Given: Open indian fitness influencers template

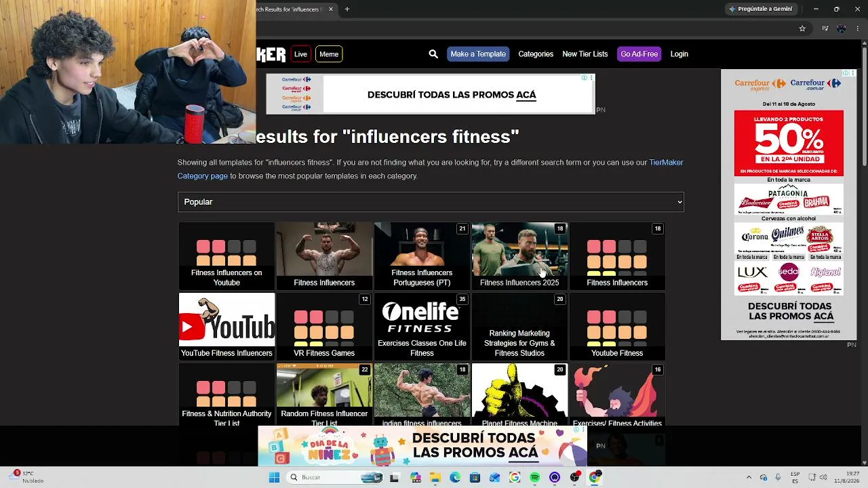Looking at the screenshot, I should tap(422, 395).
